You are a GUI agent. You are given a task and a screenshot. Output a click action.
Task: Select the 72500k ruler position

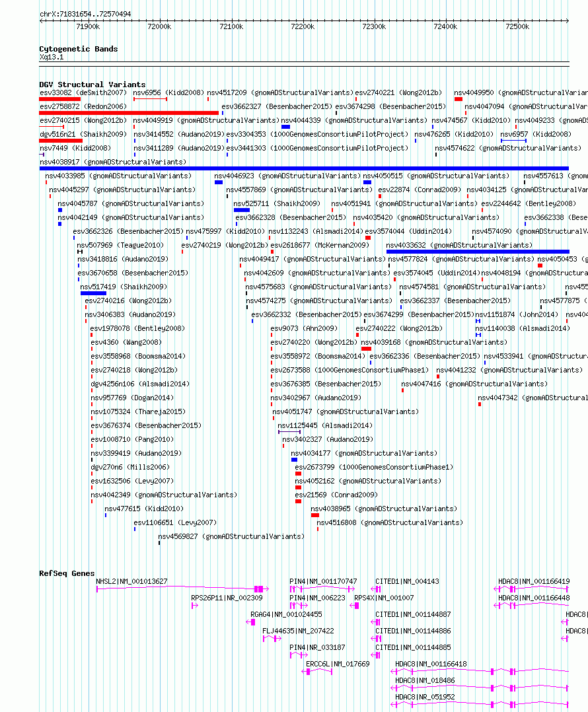pyautogui.click(x=517, y=27)
